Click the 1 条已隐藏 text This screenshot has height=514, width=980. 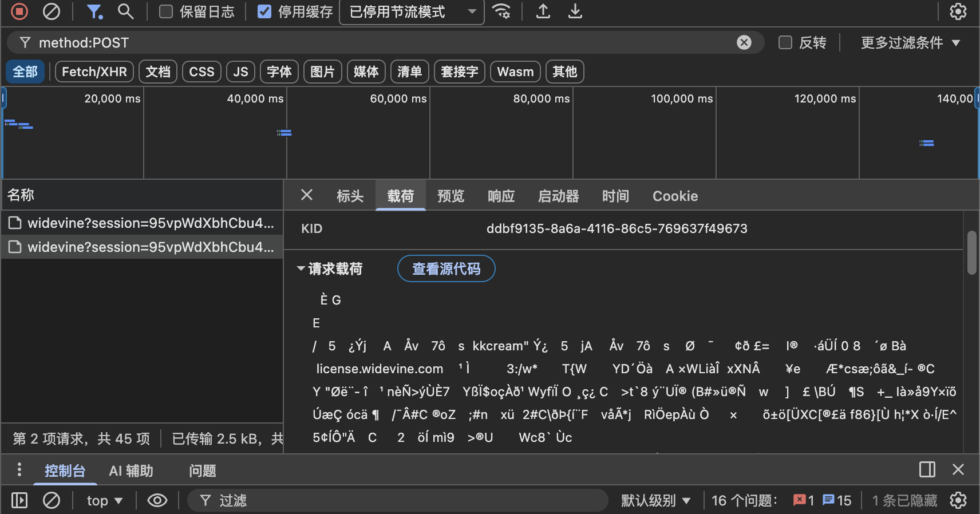(x=904, y=500)
